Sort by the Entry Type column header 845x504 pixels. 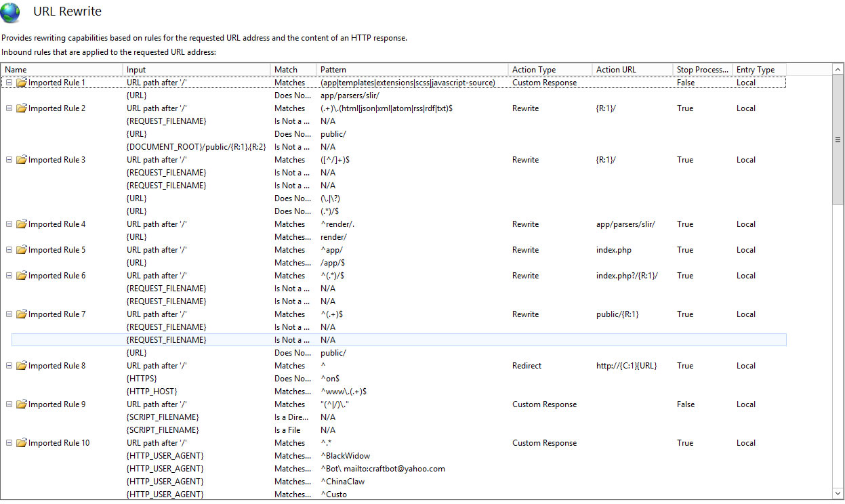point(760,70)
